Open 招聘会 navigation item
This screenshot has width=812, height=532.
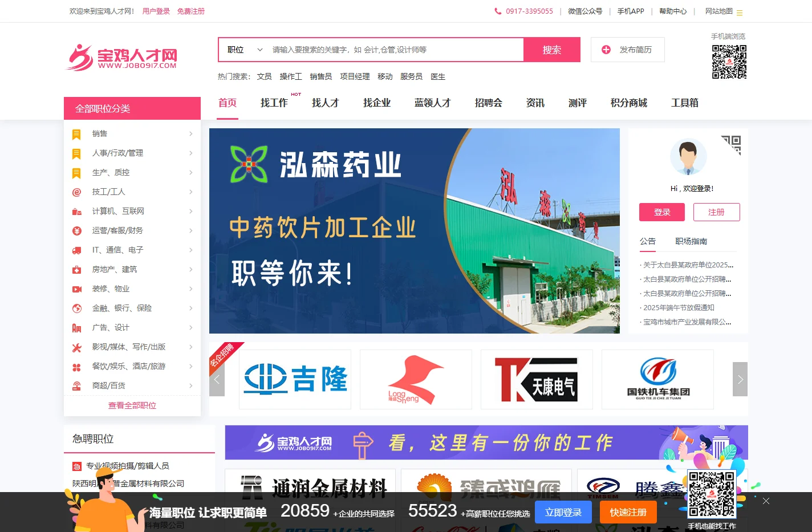pos(489,103)
